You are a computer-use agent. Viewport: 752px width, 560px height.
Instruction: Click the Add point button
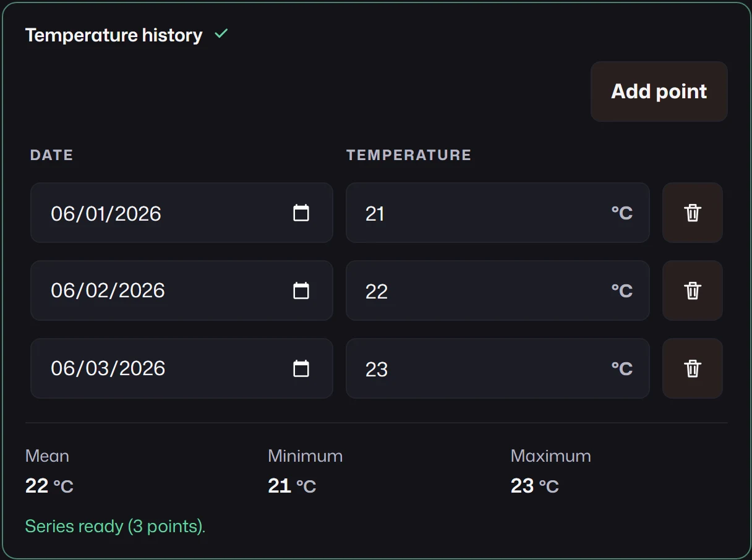click(x=659, y=91)
